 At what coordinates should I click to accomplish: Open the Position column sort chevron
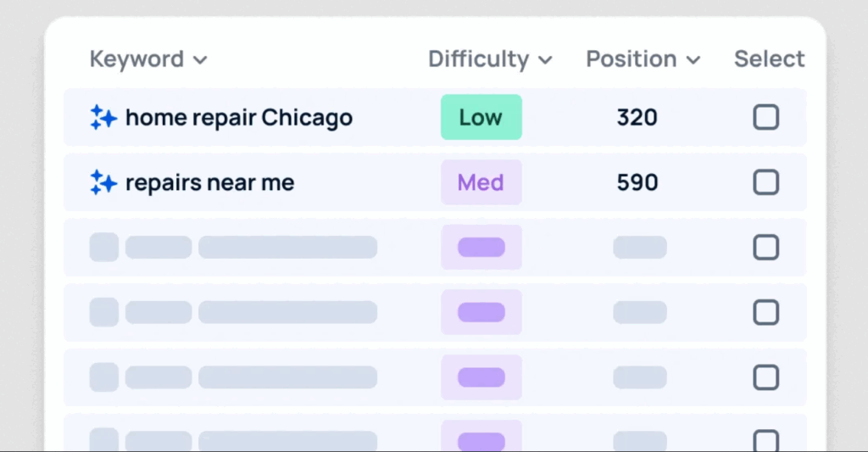pyautogui.click(x=693, y=60)
